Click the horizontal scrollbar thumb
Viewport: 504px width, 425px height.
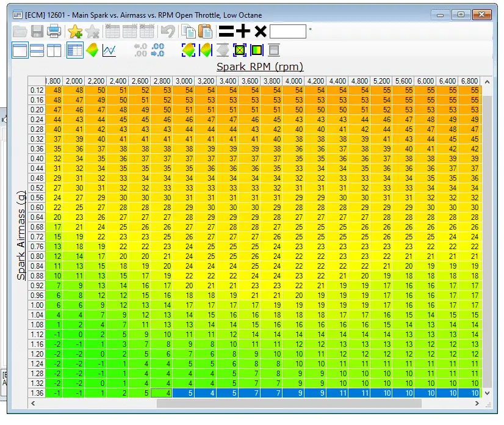pyautogui.click(x=289, y=403)
